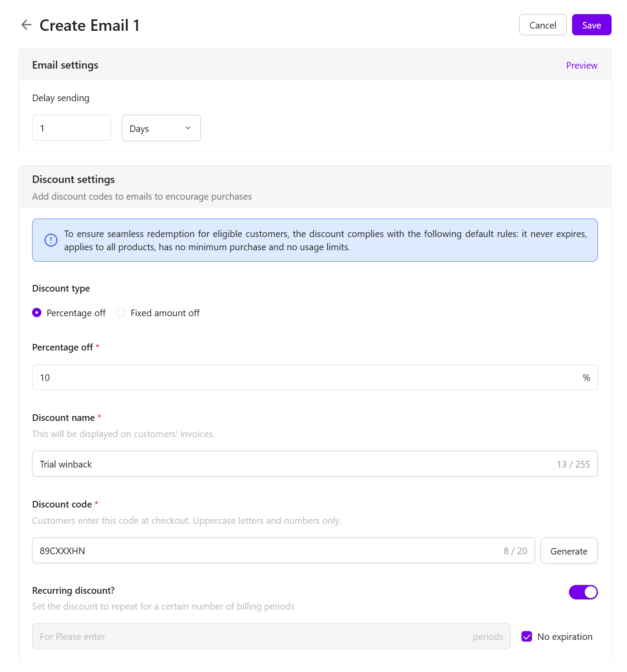Click the back arrow icon
The image size is (627, 672).
click(x=26, y=25)
